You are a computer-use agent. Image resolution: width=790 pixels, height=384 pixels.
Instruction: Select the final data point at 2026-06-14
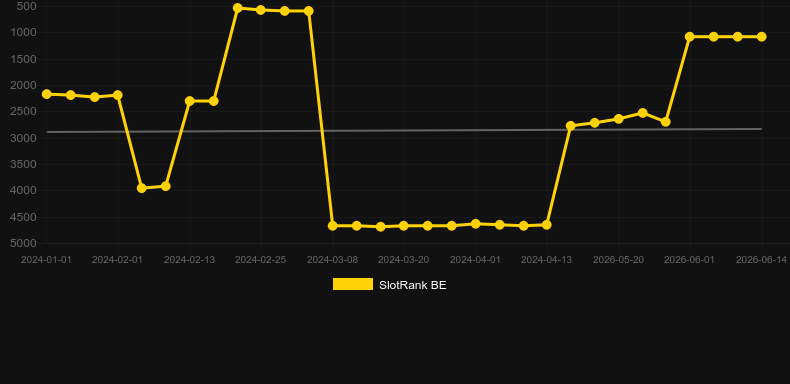761,37
